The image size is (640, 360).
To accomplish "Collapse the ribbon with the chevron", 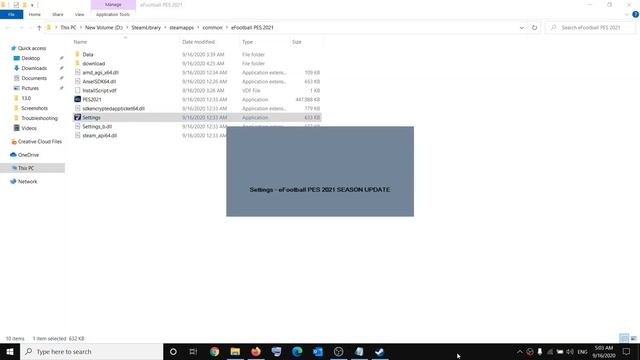I will coord(627,14).
